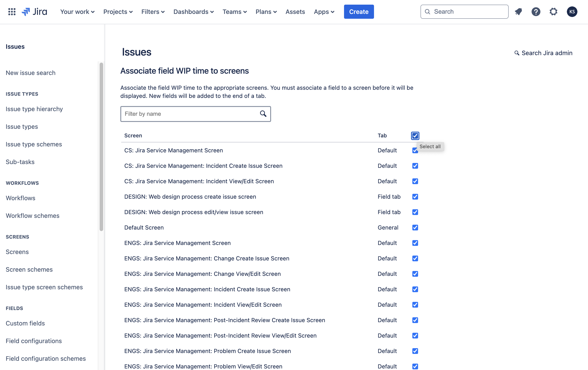Click the KS profile avatar

pyautogui.click(x=572, y=12)
